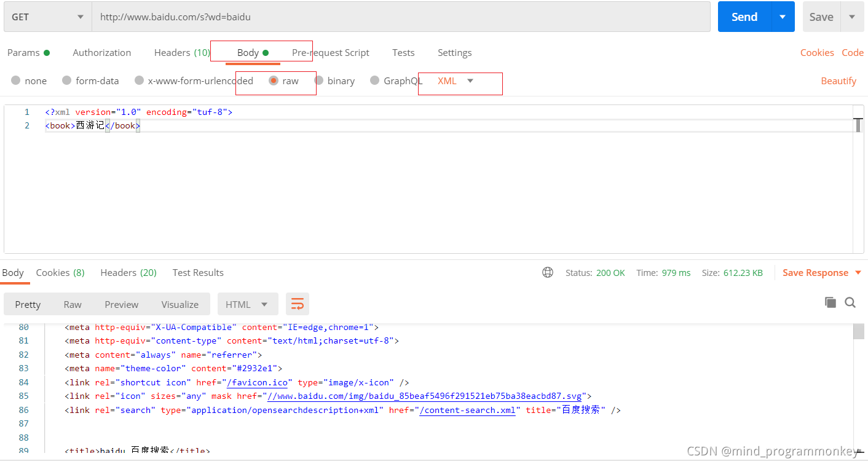Switch to the Authorization tab

(x=102, y=52)
